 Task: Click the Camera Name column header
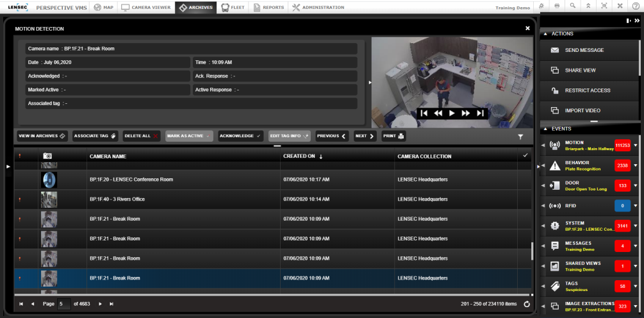coord(108,156)
